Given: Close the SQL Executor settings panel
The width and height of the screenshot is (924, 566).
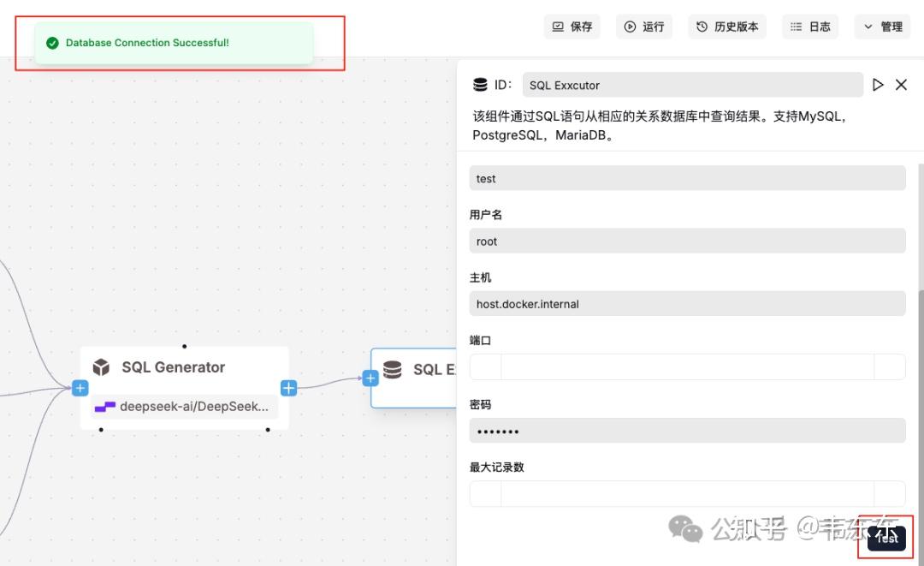Looking at the screenshot, I should click(901, 84).
